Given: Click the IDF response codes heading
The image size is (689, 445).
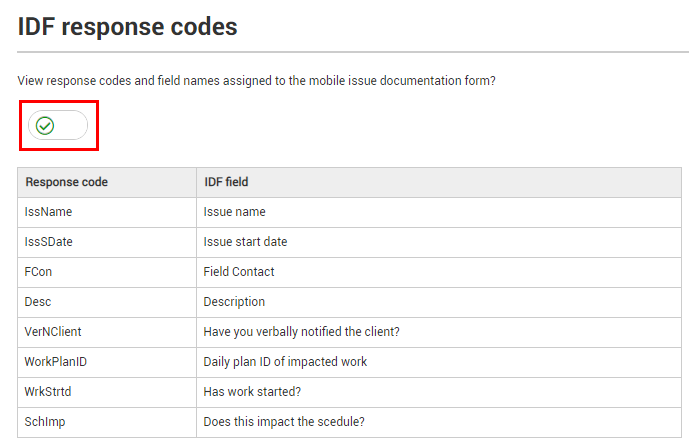Looking at the screenshot, I should pos(127,27).
